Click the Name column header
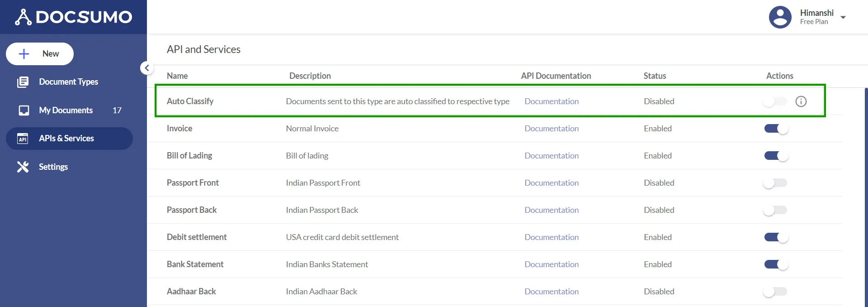The width and height of the screenshot is (868, 307). pos(177,76)
